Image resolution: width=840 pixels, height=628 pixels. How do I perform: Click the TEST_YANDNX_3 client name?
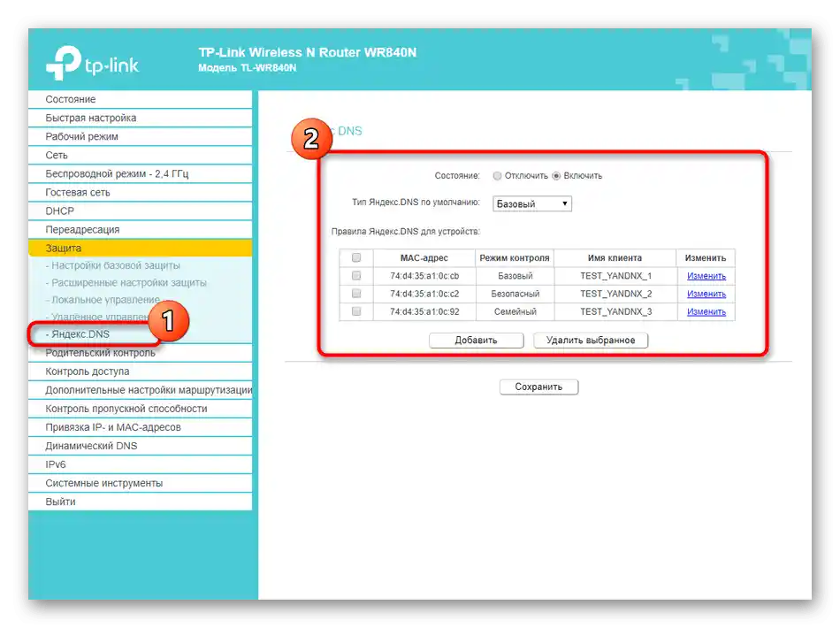[615, 312]
